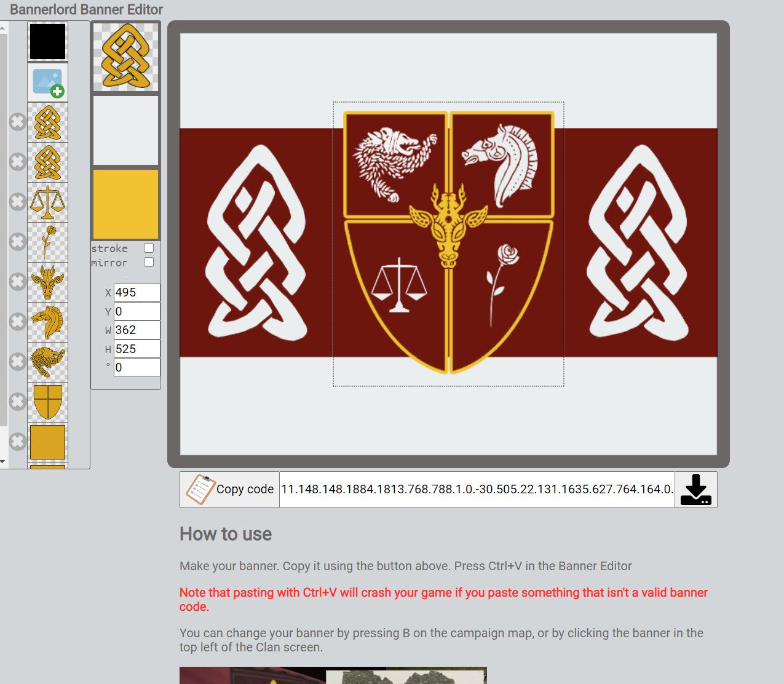Screen dimensions: 784x684
Task: Select the bull head layer
Action: [x=48, y=282]
